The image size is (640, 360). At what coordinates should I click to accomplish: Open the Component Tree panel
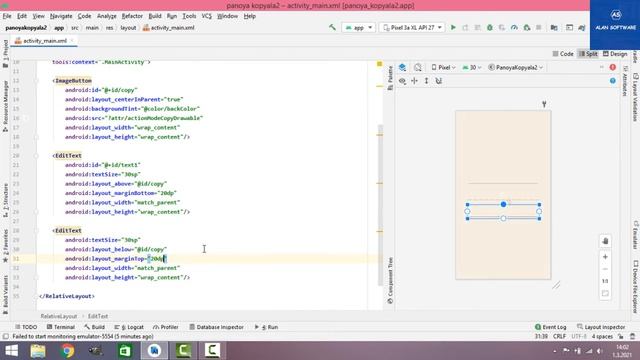(390, 280)
